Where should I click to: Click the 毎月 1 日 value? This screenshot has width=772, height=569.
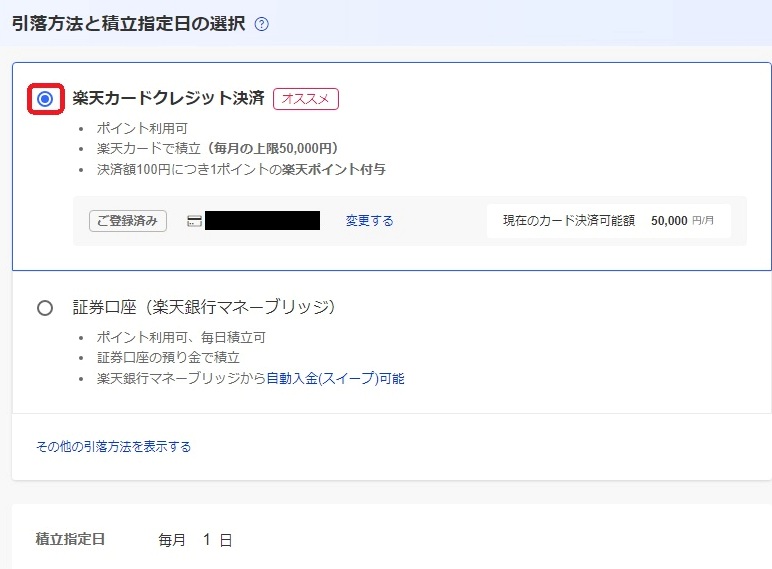pos(195,540)
